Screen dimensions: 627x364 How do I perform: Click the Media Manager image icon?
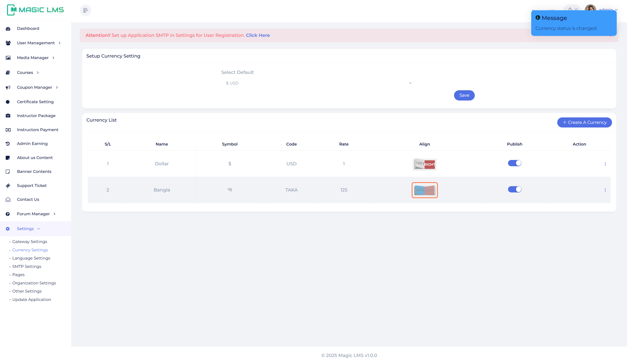pos(8,58)
